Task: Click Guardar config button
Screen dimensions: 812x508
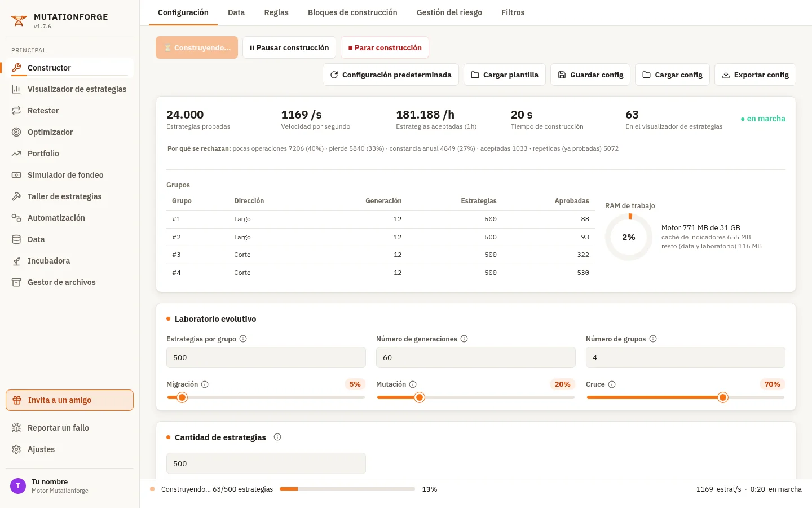Action: 590,75
